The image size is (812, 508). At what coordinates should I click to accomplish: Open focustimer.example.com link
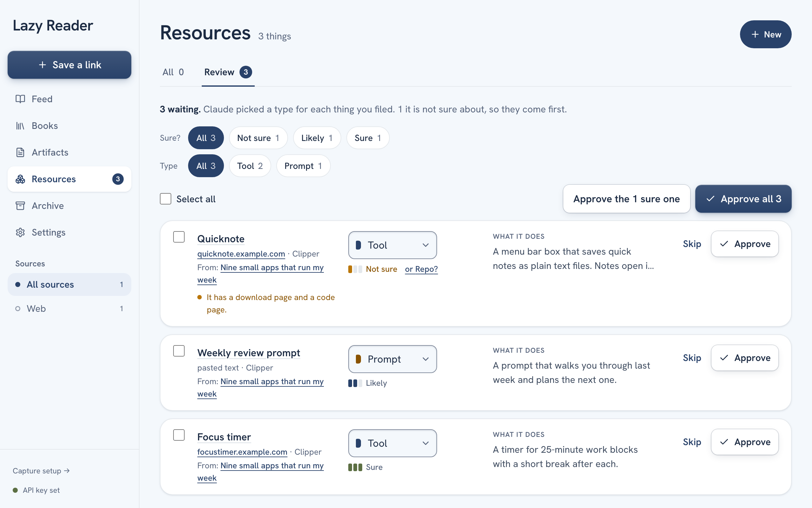pyautogui.click(x=242, y=452)
